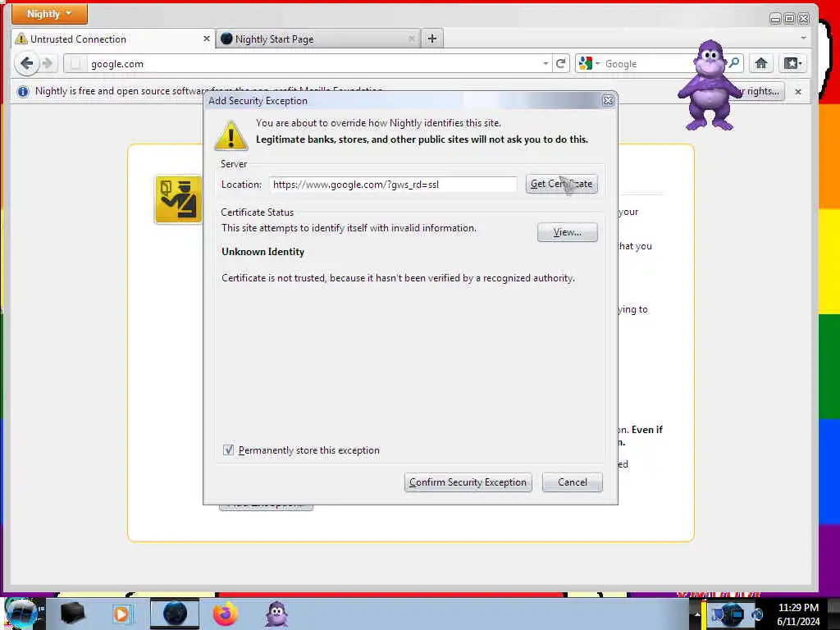Viewport: 840px width, 630px height.
Task: Click the site identity box in address bar
Action: [x=75, y=64]
